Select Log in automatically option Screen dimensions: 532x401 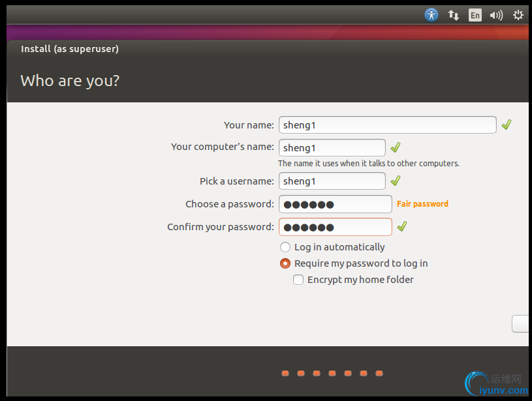coord(332,247)
